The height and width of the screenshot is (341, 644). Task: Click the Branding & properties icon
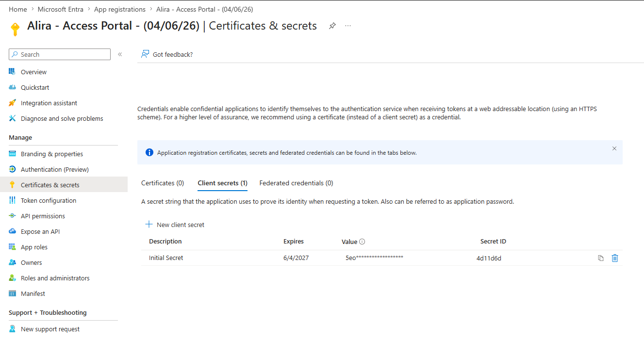tap(12, 154)
